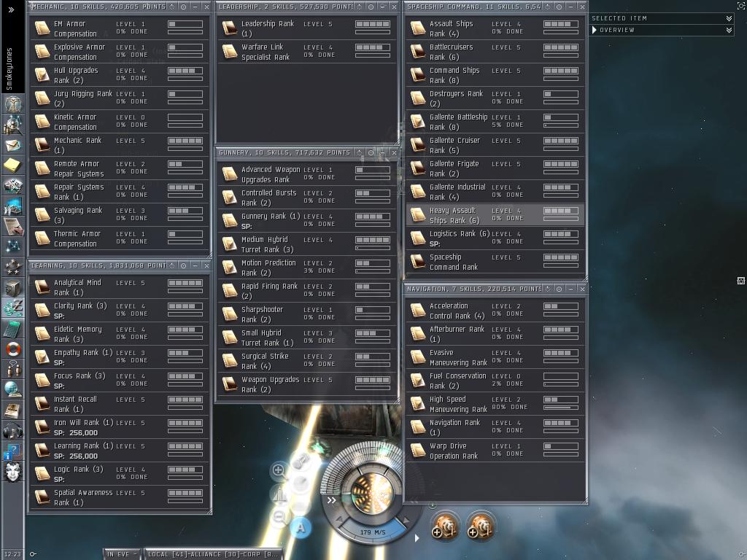The image size is (747, 560).
Task: Select the Kinetic Armor Compensation skill
Action: pos(119,122)
